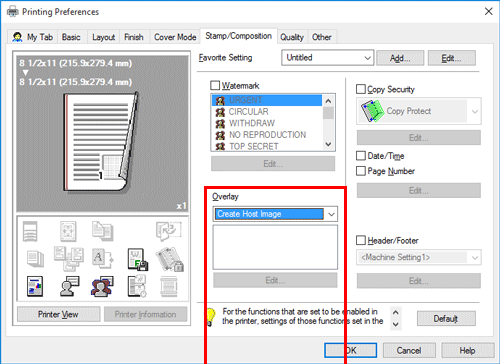This screenshot has height=364, width=500.
Task: Click the Add favorite setting button
Action: coord(400,58)
